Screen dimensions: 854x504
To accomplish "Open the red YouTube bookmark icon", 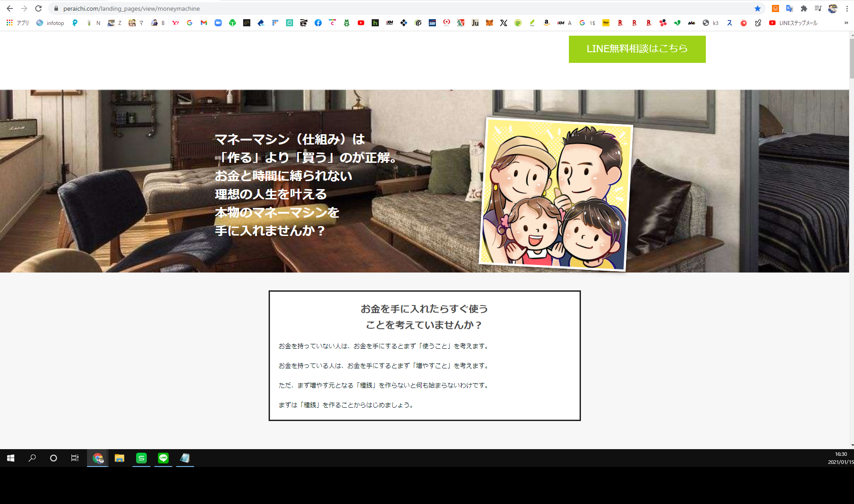I will click(x=361, y=23).
